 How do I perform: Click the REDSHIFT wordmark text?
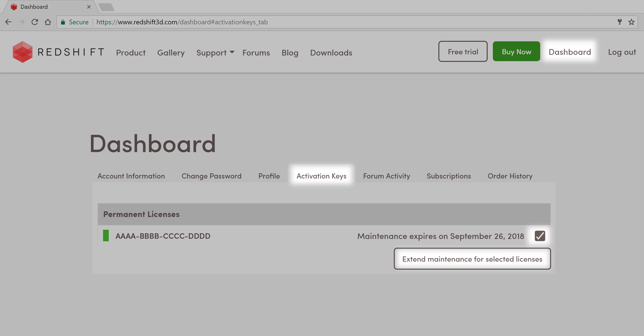tap(71, 52)
